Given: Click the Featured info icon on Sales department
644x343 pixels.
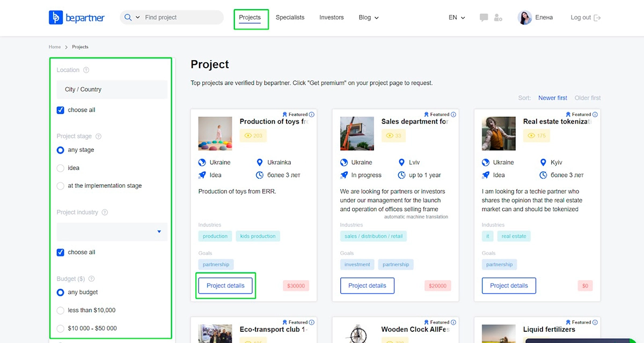Looking at the screenshot, I should [x=453, y=114].
